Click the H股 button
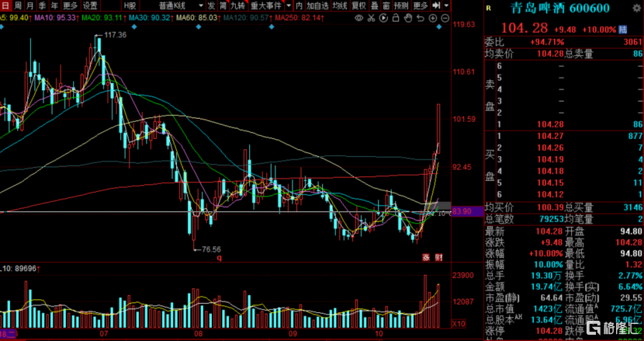Screen dimensions: 644x341 pyautogui.click(x=131, y=5)
